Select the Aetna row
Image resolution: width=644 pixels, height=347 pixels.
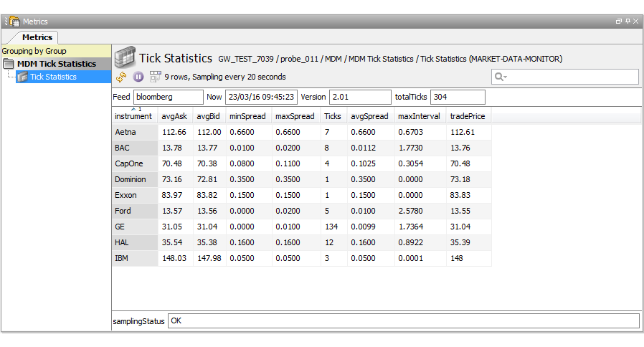coord(302,132)
